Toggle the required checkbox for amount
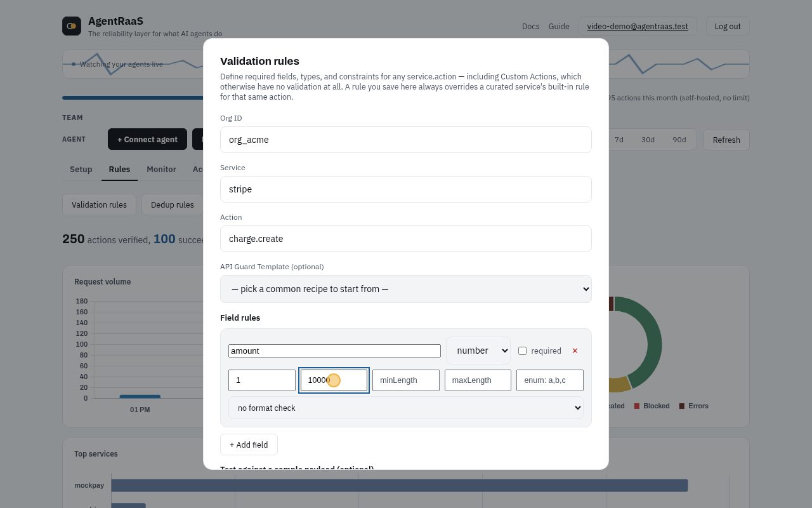Image resolution: width=812 pixels, height=508 pixels. (x=522, y=351)
